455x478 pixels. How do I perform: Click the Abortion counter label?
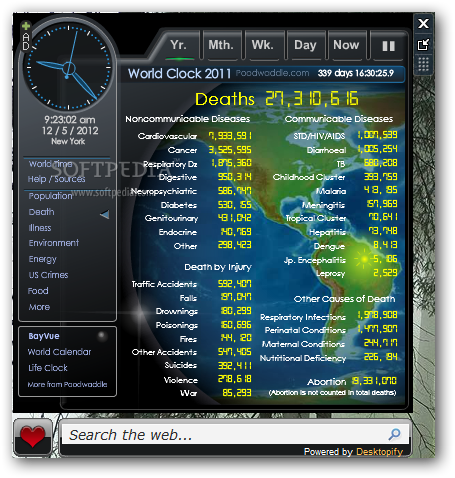click(x=327, y=382)
